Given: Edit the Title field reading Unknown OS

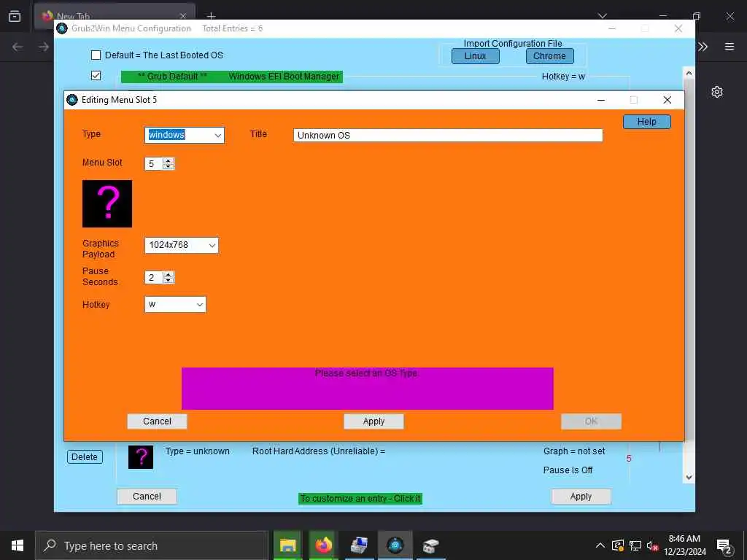Looking at the screenshot, I should tap(448, 135).
